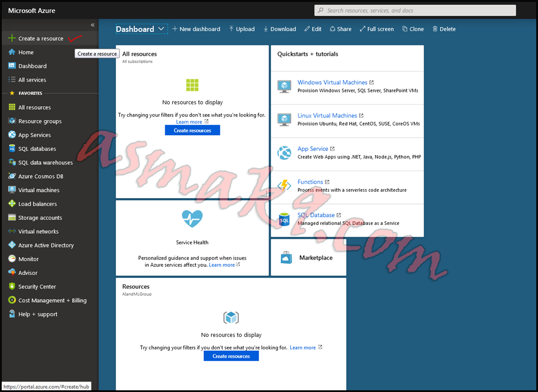
Task: Click Edit in the dashboard toolbar
Action: pyautogui.click(x=313, y=29)
